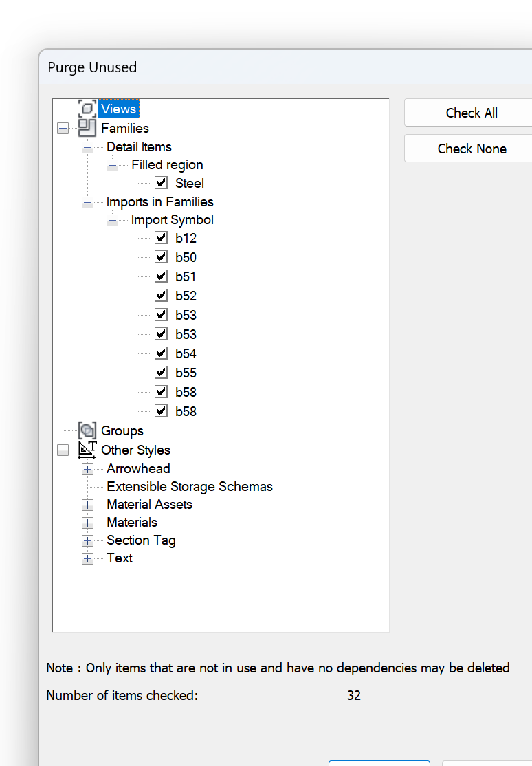
Task: Expand the Material Assets node
Action: pyautogui.click(x=87, y=505)
